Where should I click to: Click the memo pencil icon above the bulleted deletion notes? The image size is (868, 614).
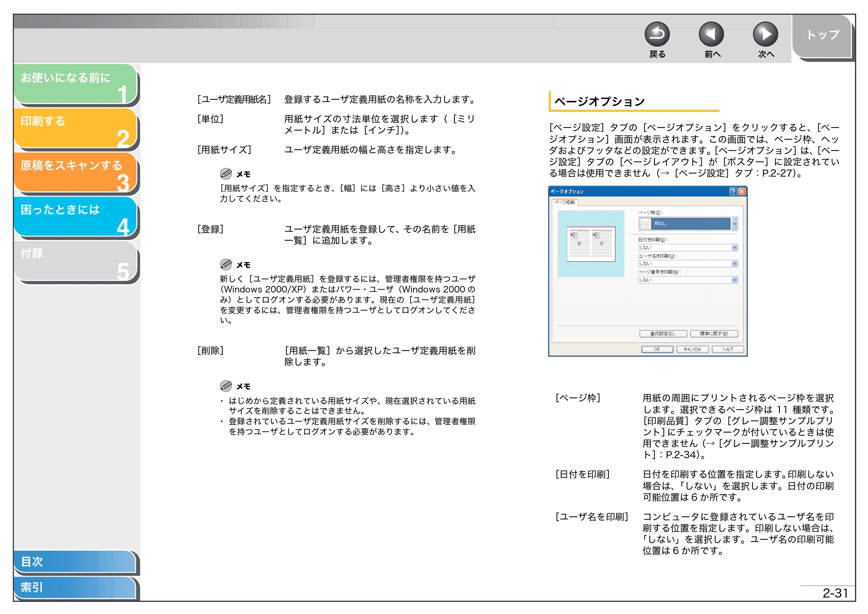point(226,386)
